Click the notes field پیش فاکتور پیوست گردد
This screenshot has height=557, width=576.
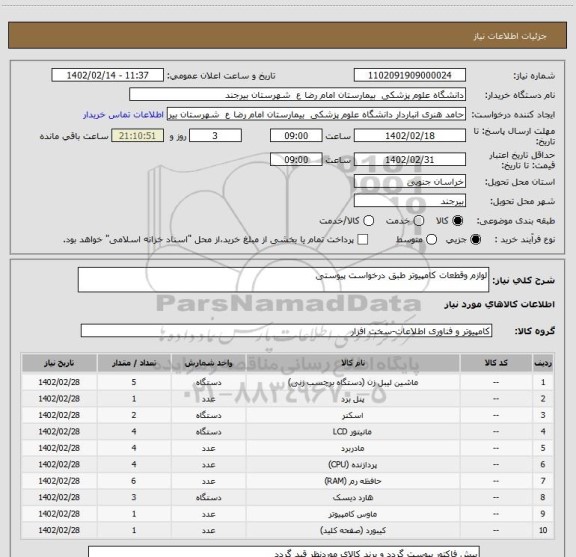pyautogui.click(x=284, y=552)
